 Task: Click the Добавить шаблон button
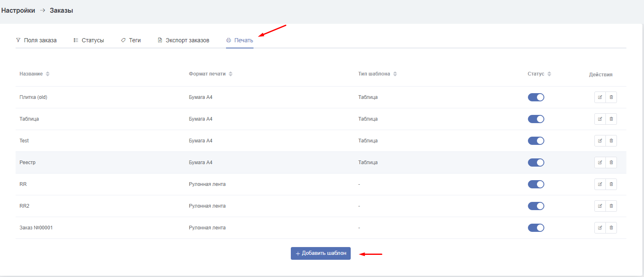[321, 253]
